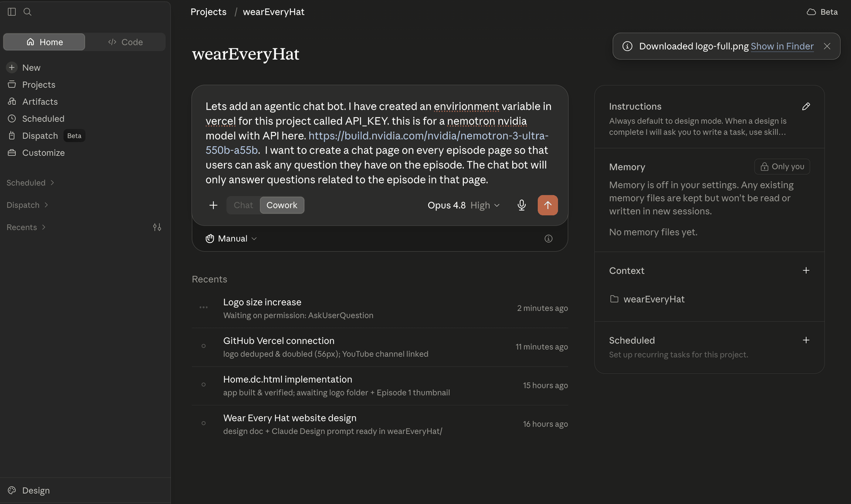This screenshot has width=851, height=504.
Task: Click ellipsis icon on Logo size increase
Action: pos(204,307)
